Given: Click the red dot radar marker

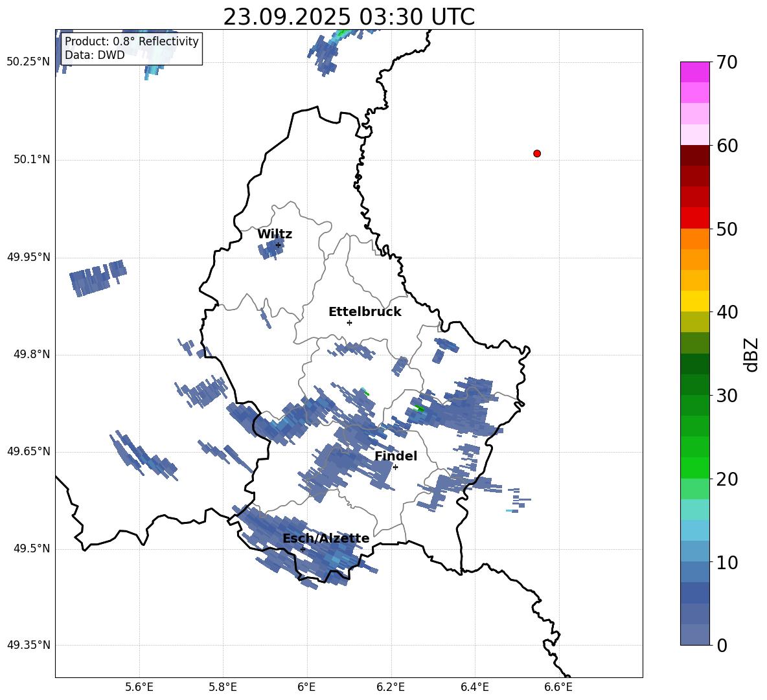Looking at the screenshot, I should [536, 153].
